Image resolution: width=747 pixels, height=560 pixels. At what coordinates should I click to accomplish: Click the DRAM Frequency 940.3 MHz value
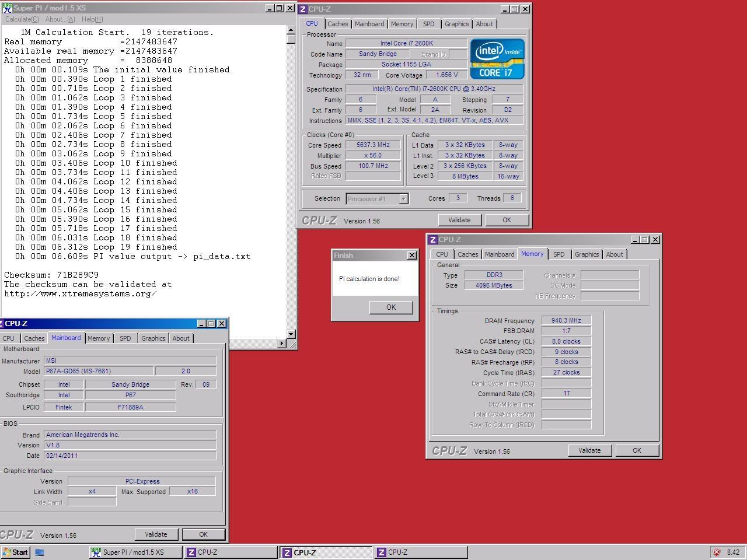click(566, 321)
